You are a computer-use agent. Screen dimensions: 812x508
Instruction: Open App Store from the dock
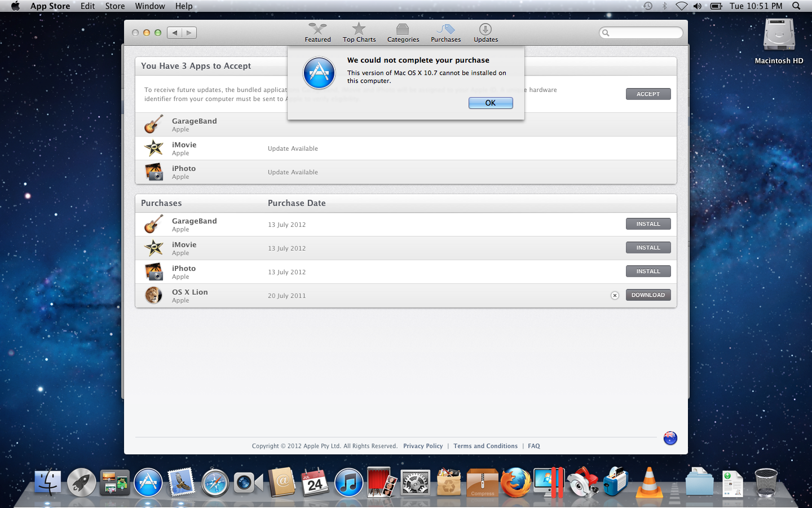(148, 483)
